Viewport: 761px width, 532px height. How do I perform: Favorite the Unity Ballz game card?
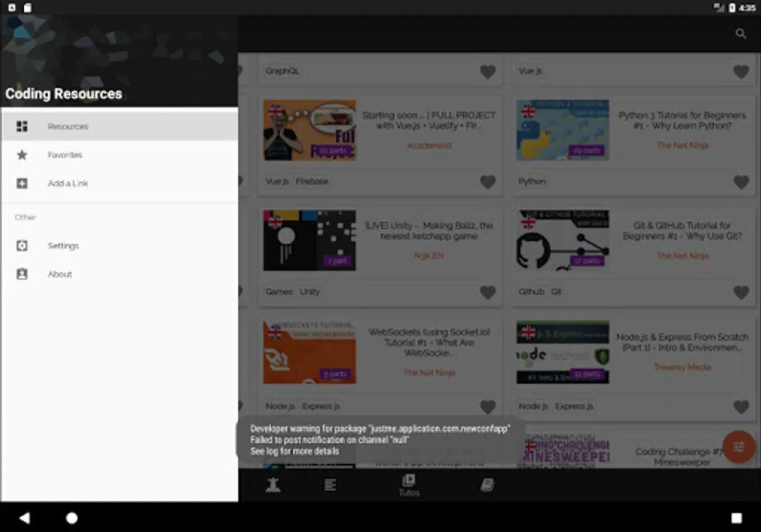tap(488, 292)
